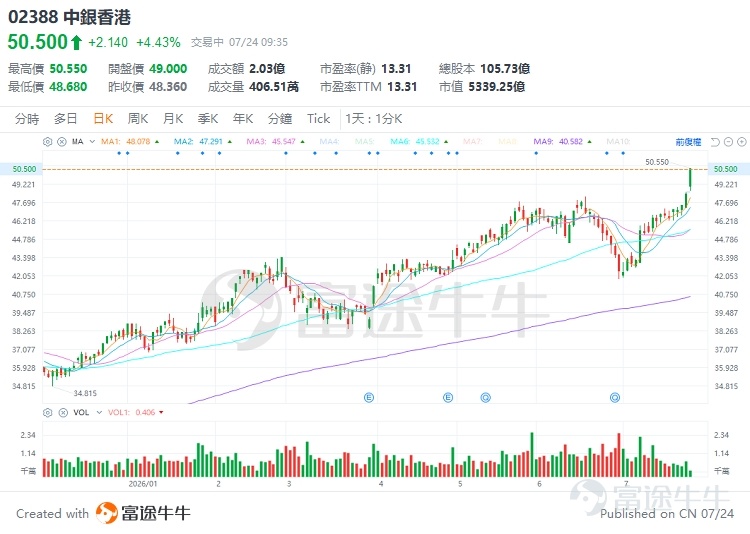750x534 pixels.
Task: Click the 成交額 2.03億 value
Action: (x=267, y=69)
